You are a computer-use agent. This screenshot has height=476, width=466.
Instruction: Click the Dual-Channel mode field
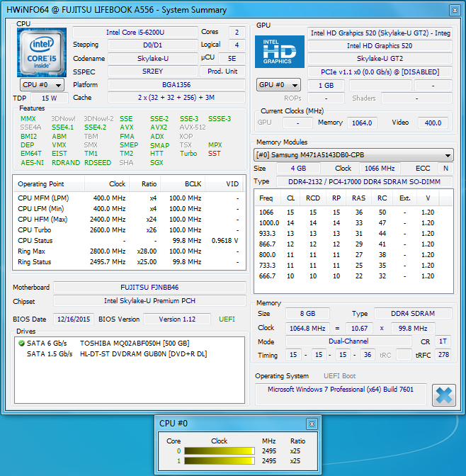click(348, 341)
